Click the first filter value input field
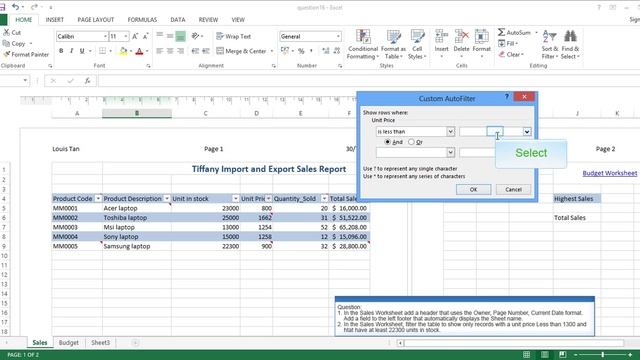This screenshot has height=360, width=640. click(x=491, y=131)
